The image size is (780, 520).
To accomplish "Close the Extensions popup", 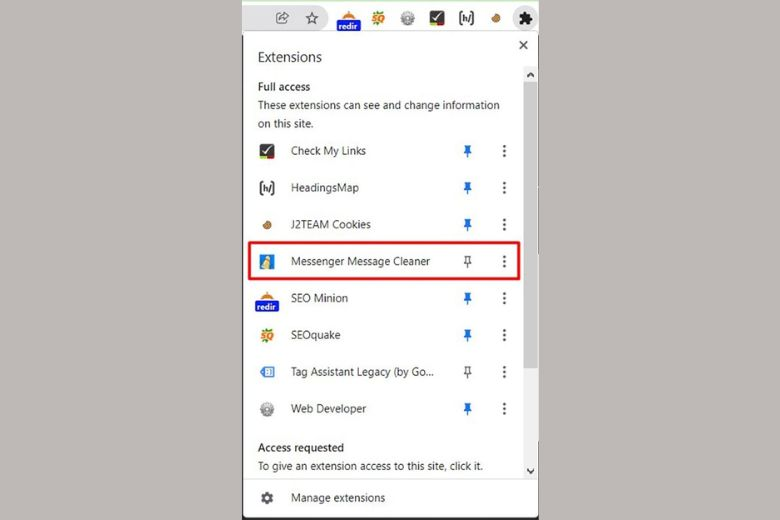I will click(523, 45).
